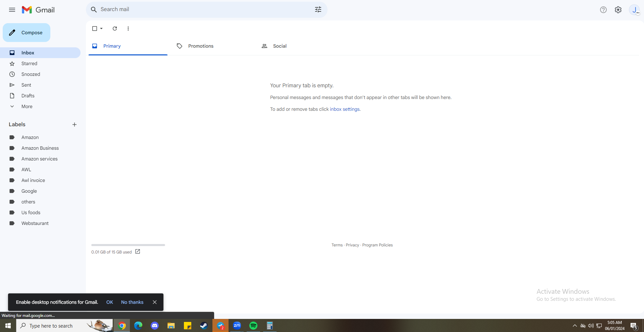This screenshot has width=644, height=332.
Task: Click the taskbar search box
Action: (65, 326)
